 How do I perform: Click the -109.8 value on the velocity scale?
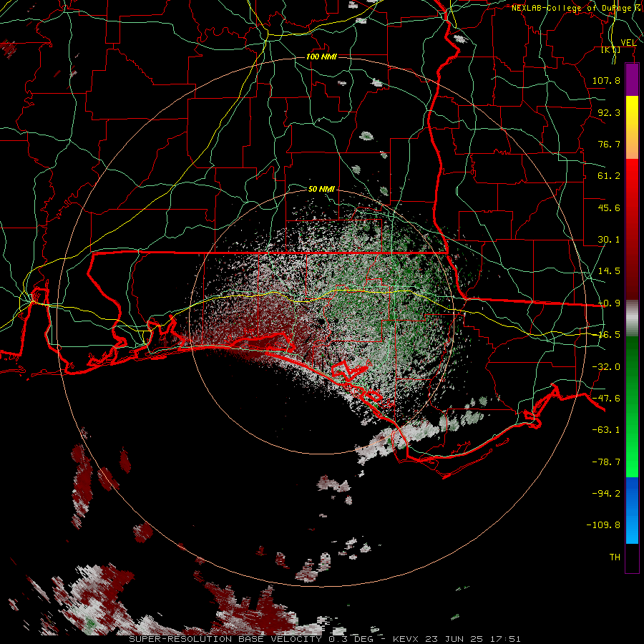pyautogui.click(x=603, y=525)
